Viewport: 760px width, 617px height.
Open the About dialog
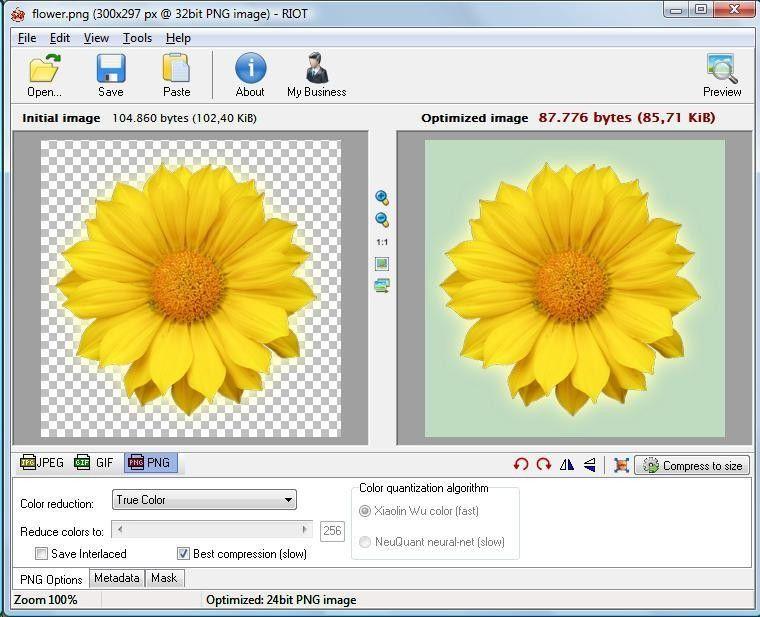click(250, 68)
